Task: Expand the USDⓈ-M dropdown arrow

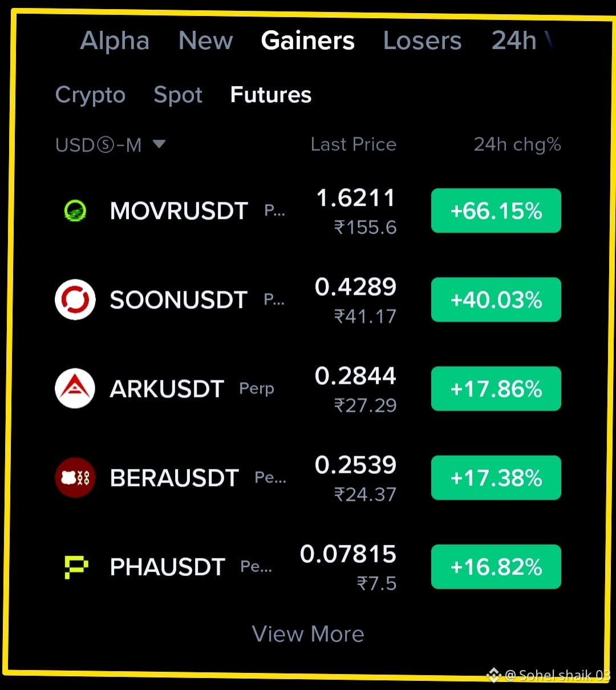Action: click(159, 144)
